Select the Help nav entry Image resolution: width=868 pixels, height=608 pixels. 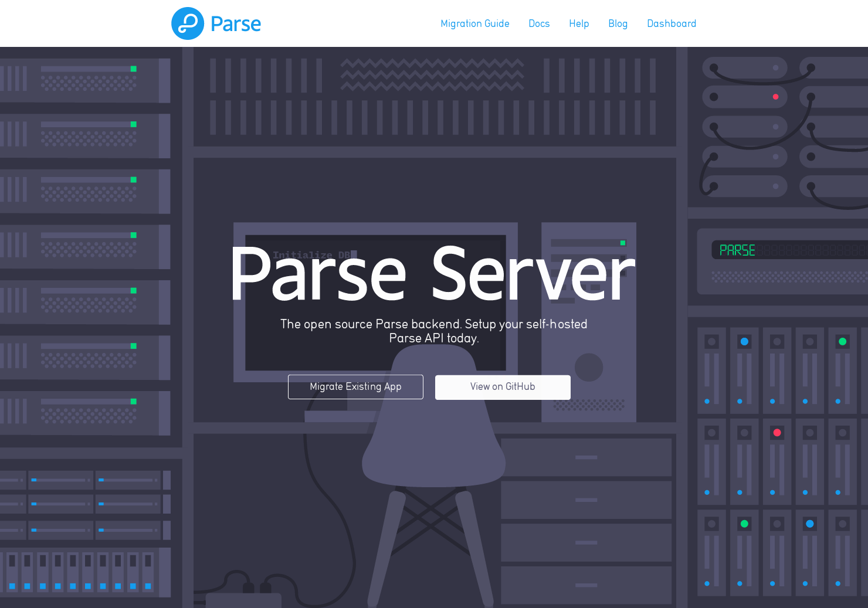tap(579, 24)
